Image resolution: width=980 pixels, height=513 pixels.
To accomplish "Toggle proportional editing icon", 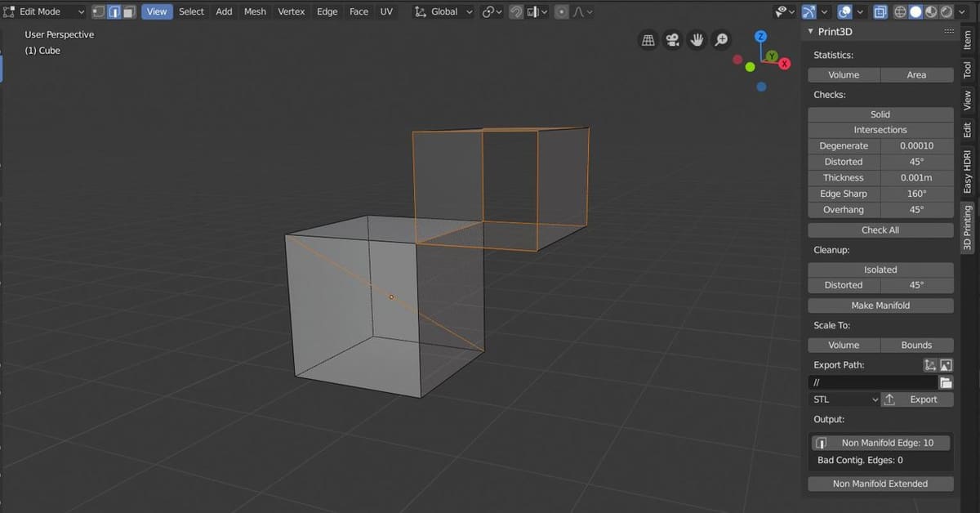I will pyautogui.click(x=562, y=11).
